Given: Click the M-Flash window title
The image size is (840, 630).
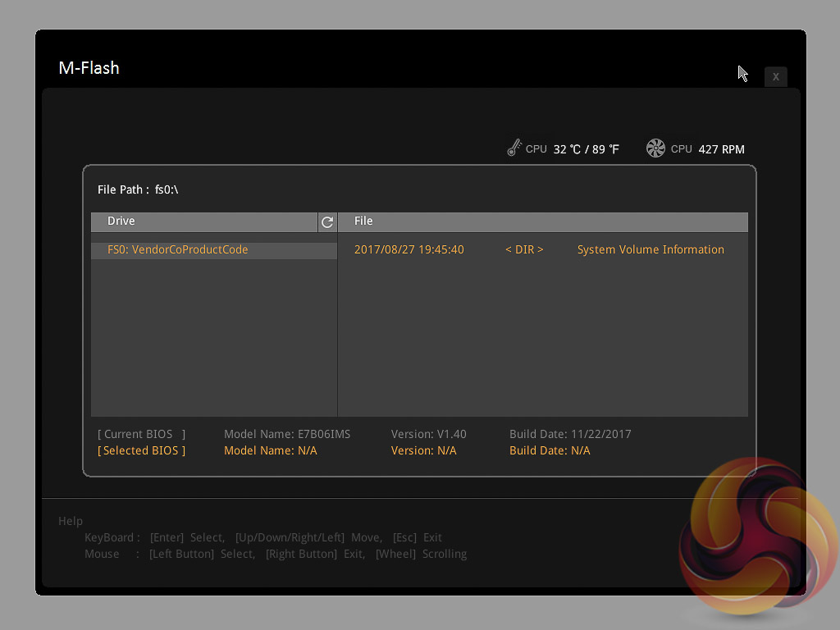Looking at the screenshot, I should click(x=89, y=68).
